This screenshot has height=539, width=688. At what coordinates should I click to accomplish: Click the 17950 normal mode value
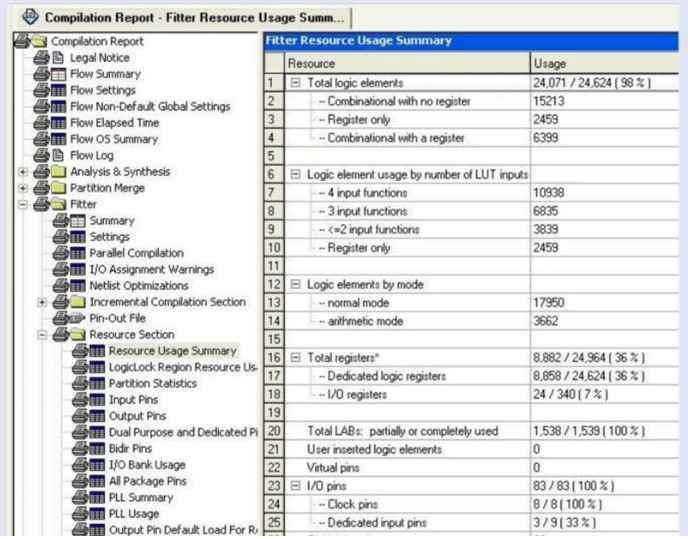tap(548, 302)
